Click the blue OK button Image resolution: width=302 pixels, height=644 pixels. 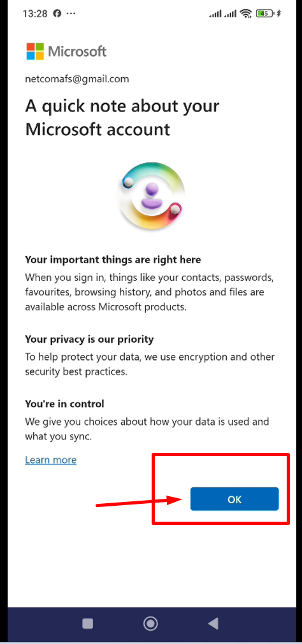[234, 499]
